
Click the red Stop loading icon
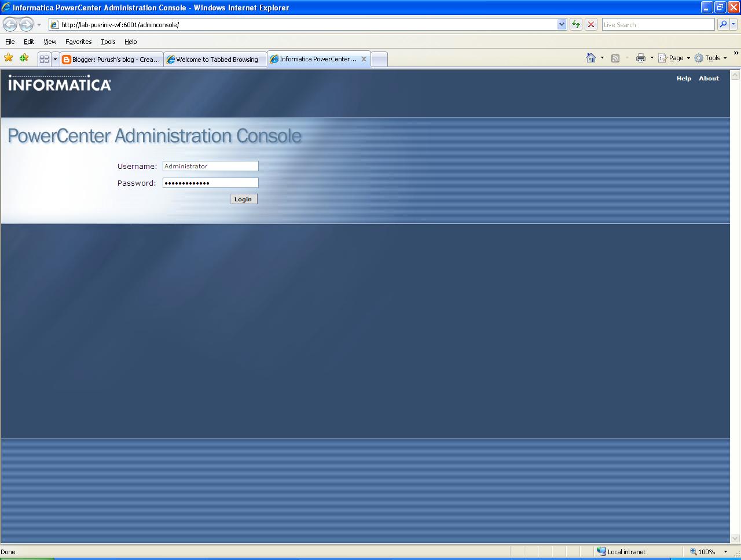click(x=591, y=24)
